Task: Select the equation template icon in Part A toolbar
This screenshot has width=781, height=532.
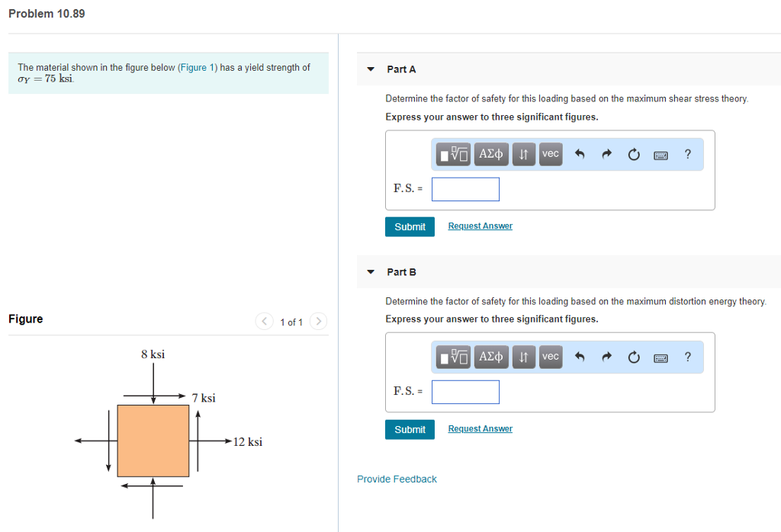Action: pos(453,154)
